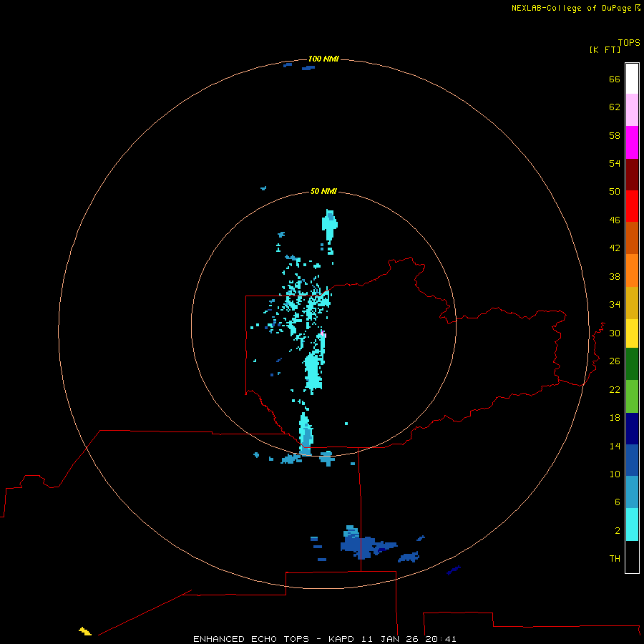Click the legend value 42

click(615, 248)
